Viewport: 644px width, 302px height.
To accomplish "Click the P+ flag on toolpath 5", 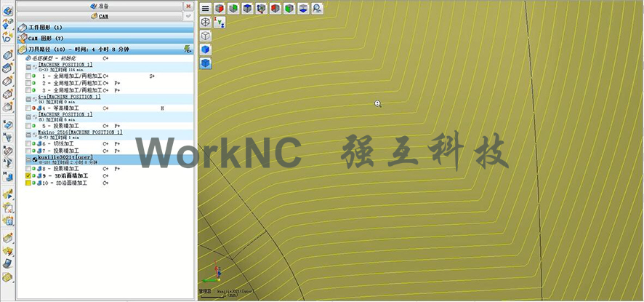I will 117,126.
